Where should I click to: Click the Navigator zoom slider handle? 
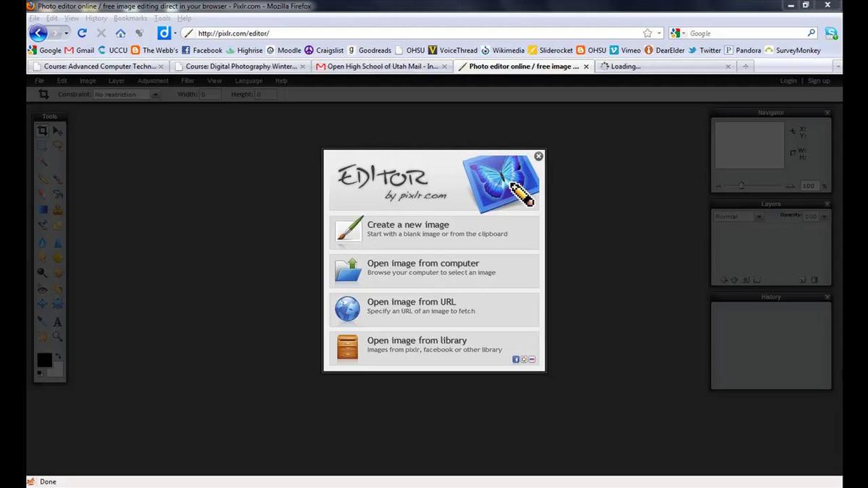(x=741, y=186)
